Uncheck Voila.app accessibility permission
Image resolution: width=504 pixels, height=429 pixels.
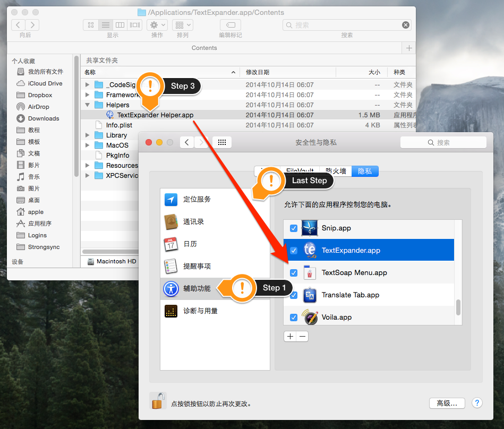click(x=294, y=318)
